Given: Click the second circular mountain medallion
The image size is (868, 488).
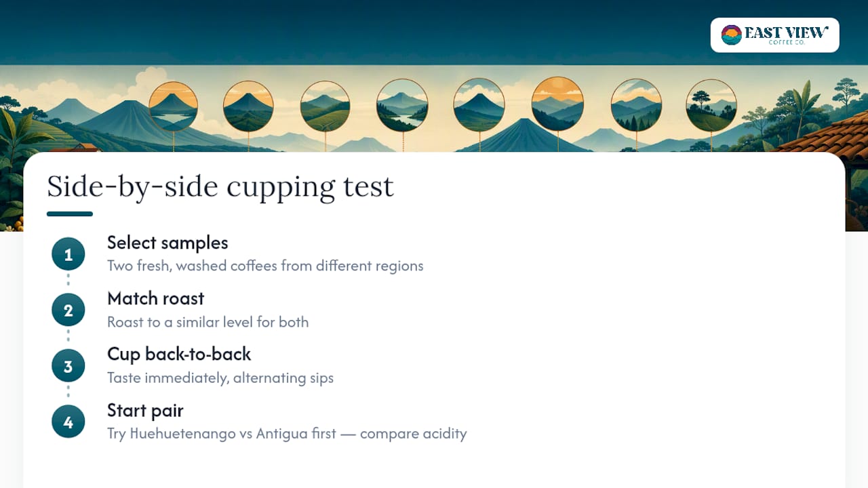Looking at the screenshot, I should pyautogui.click(x=248, y=106).
